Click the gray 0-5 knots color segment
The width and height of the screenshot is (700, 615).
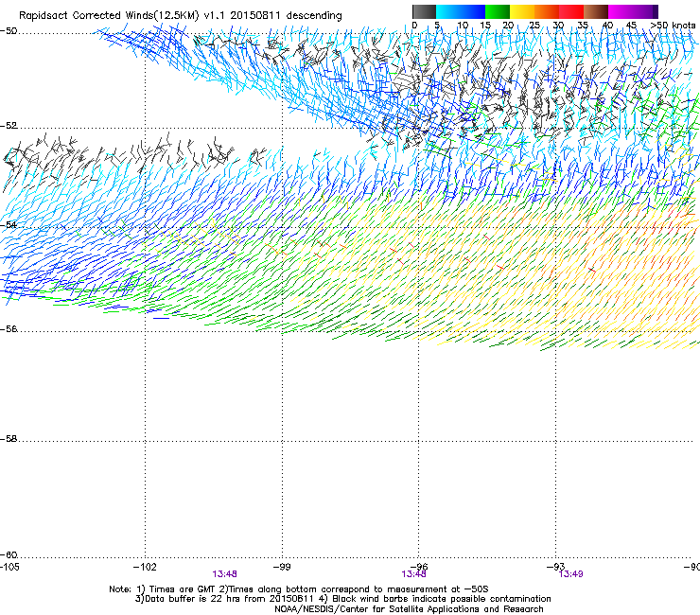[x=424, y=11]
